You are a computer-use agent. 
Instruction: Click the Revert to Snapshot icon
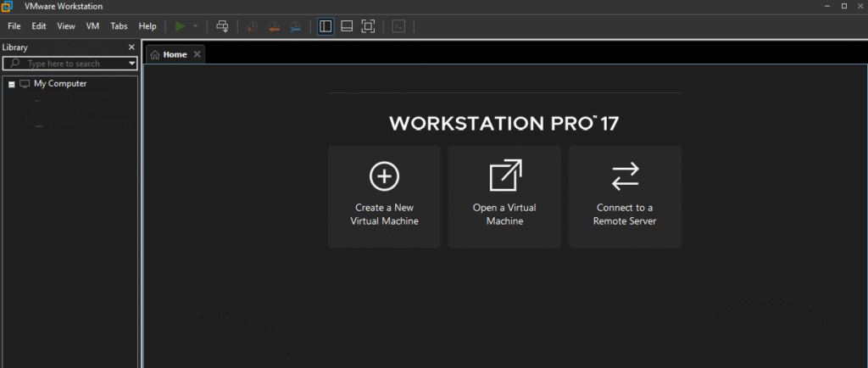(x=274, y=26)
